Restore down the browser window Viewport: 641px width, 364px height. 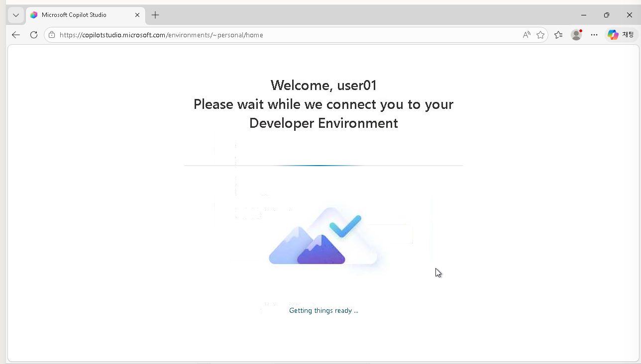pos(607,15)
